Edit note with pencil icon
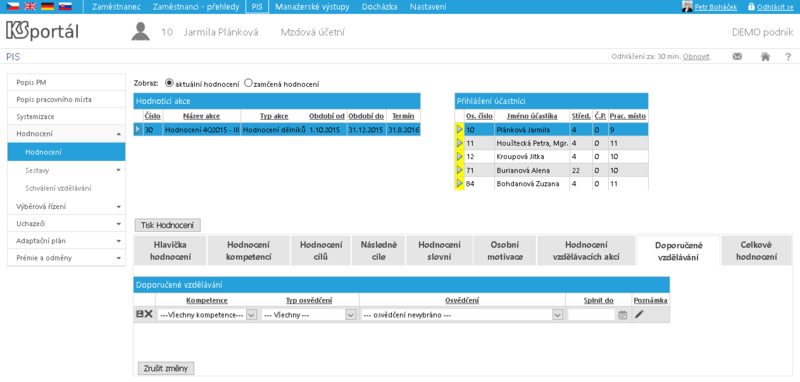Image resolution: width=800 pixels, height=382 pixels. (639, 315)
